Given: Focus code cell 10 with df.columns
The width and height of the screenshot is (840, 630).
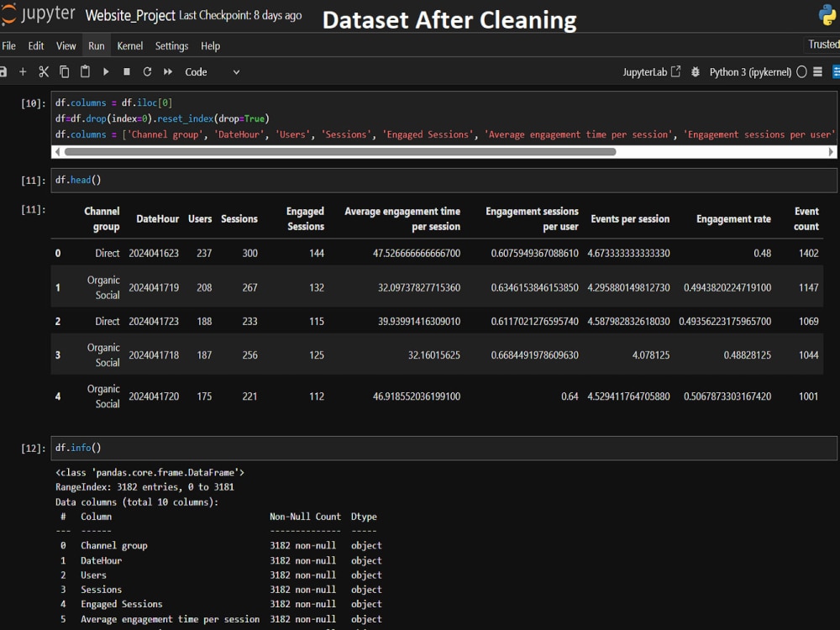Looking at the screenshot, I should click(444, 118).
